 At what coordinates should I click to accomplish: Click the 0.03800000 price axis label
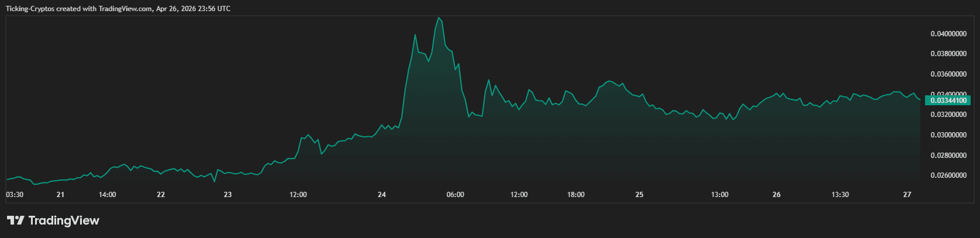948,54
